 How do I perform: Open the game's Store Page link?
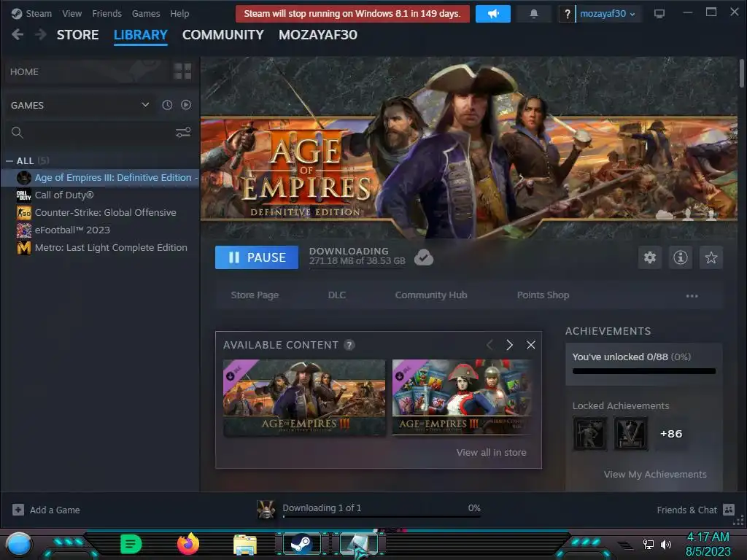coord(255,295)
